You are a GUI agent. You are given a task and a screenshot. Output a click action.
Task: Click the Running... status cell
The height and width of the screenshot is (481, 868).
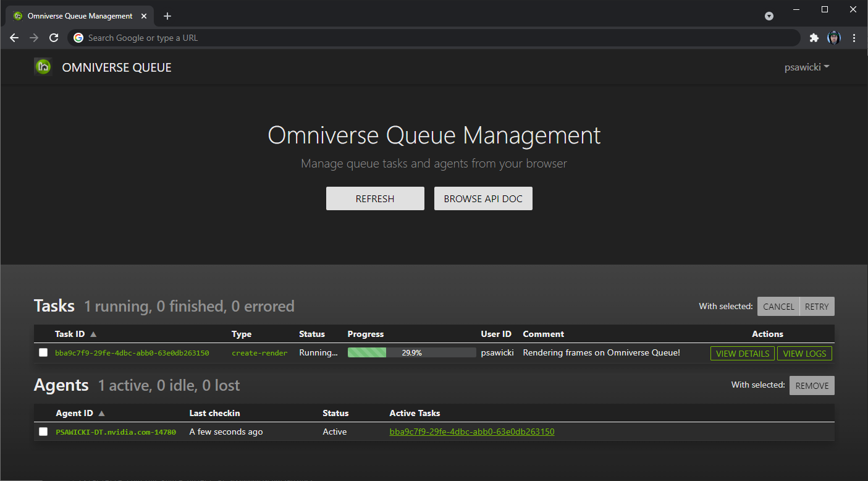point(319,352)
